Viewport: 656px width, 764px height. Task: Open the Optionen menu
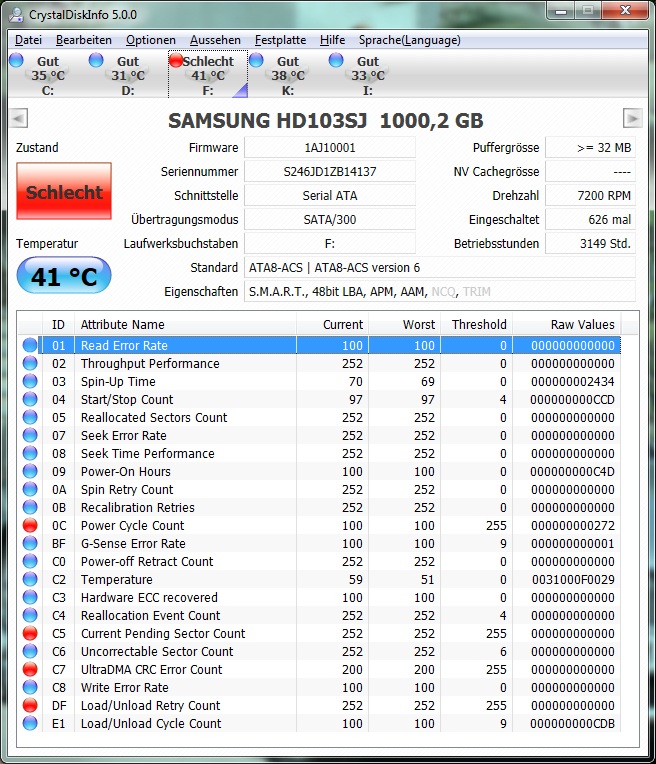(151, 40)
